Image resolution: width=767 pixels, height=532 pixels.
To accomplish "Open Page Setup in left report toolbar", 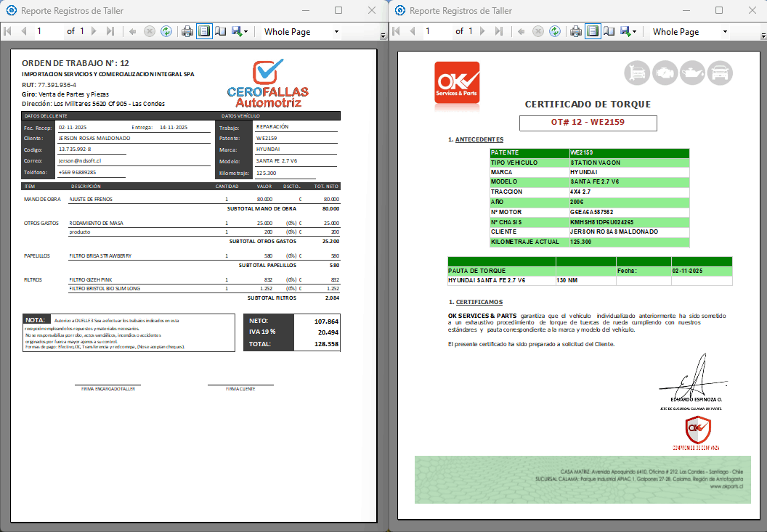I will [x=221, y=31].
